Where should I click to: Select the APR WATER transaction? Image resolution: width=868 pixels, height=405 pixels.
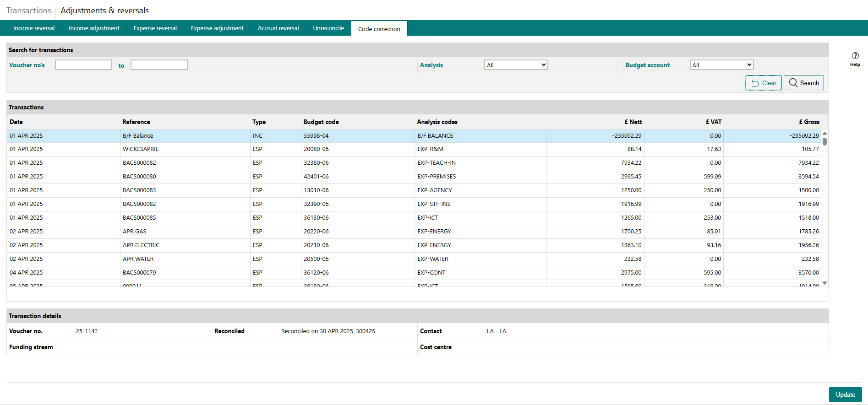[415, 259]
